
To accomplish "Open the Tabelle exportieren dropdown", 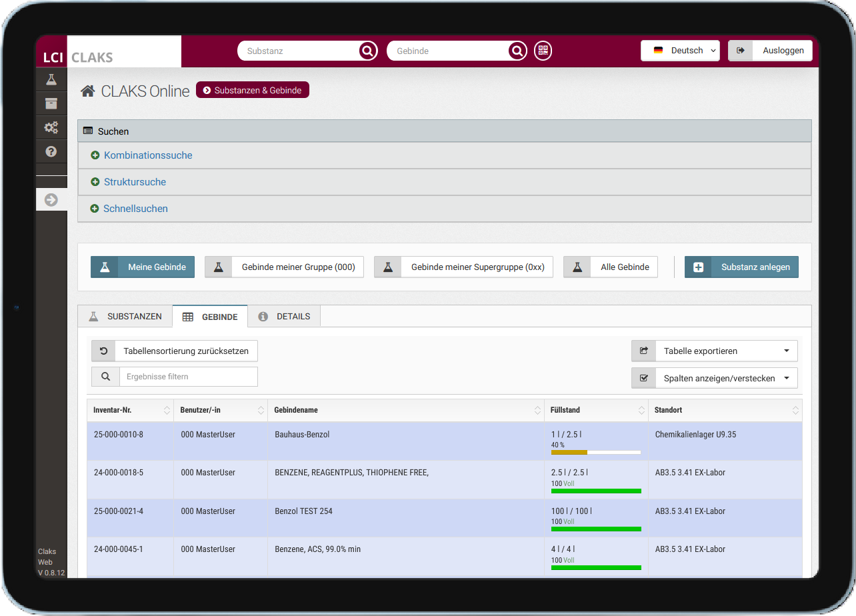I will coord(714,351).
